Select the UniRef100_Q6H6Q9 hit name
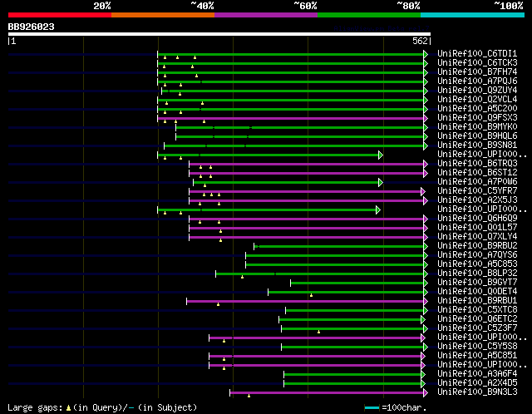The image size is (532, 414). point(477,218)
